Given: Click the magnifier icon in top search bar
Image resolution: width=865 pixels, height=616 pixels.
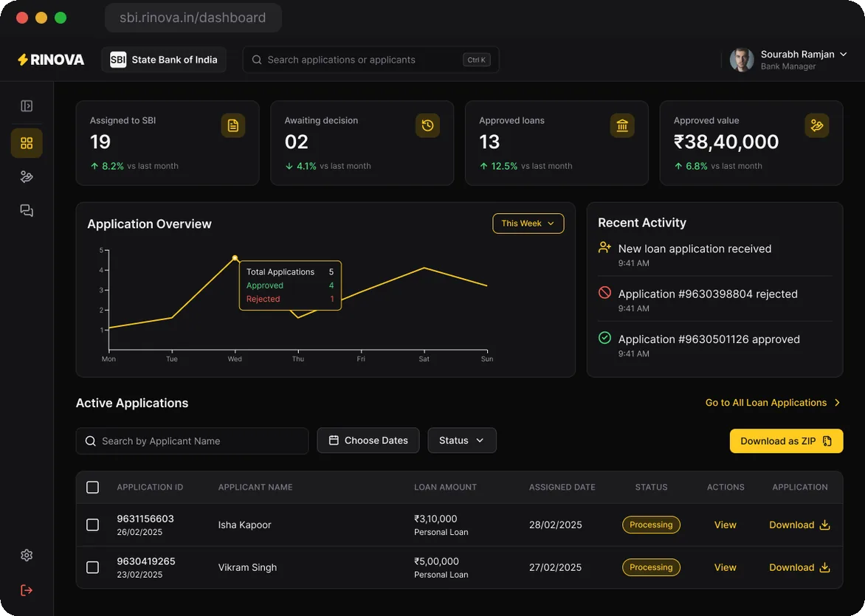Looking at the screenshot, I should click(257, 60).
